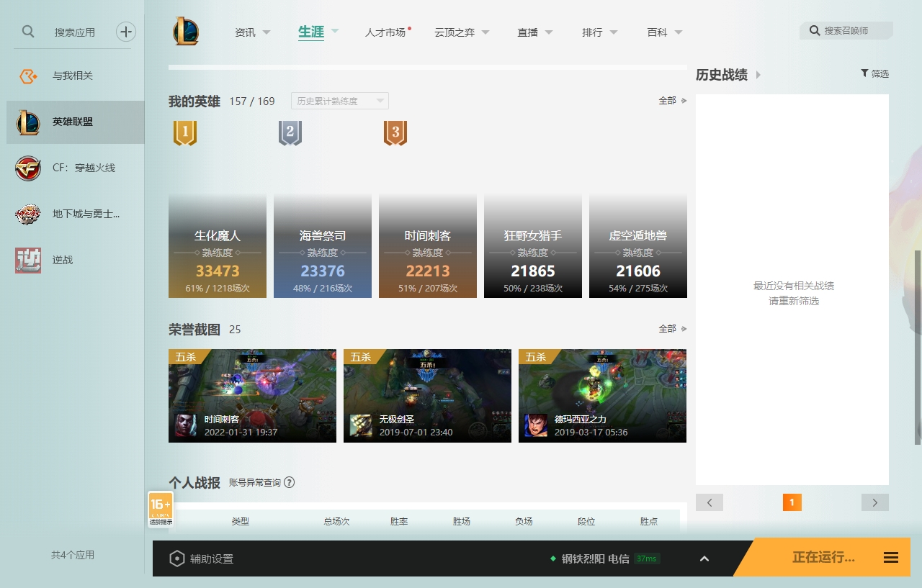Viewport: 922px width, 588px height.
Task: Click the silver rank 2 badge
Action: pos(290,133)
